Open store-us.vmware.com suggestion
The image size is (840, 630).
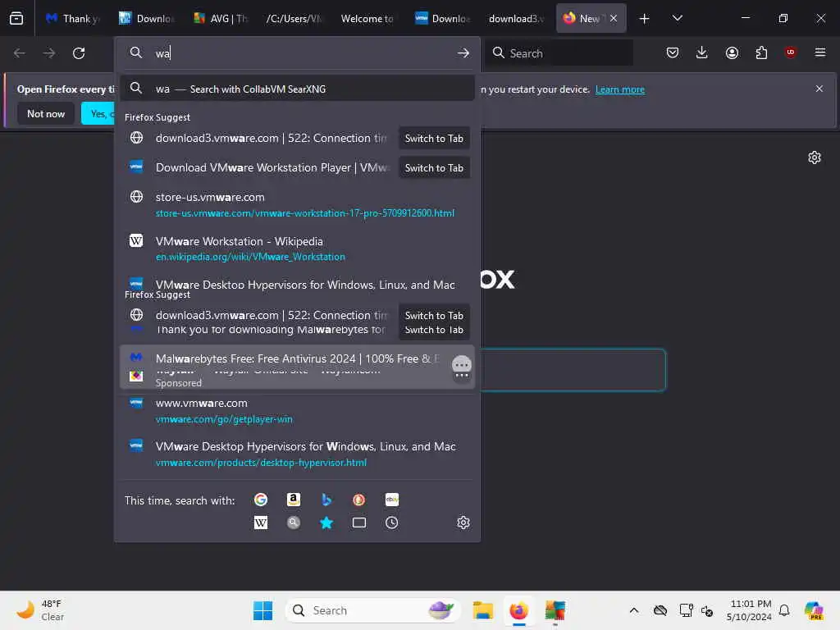(x=297, y=204)
